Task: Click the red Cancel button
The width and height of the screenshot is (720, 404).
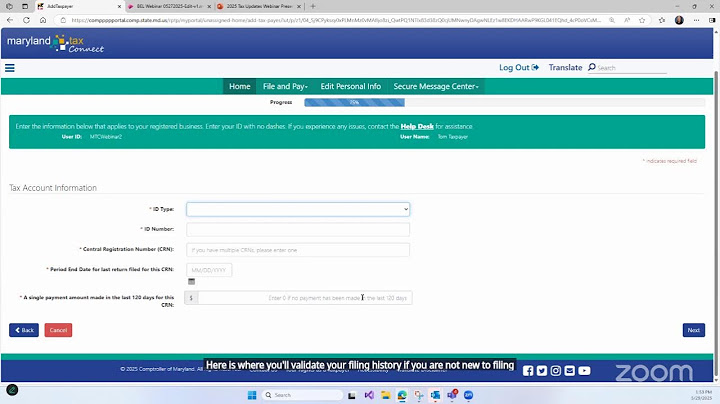Action: 58,330
